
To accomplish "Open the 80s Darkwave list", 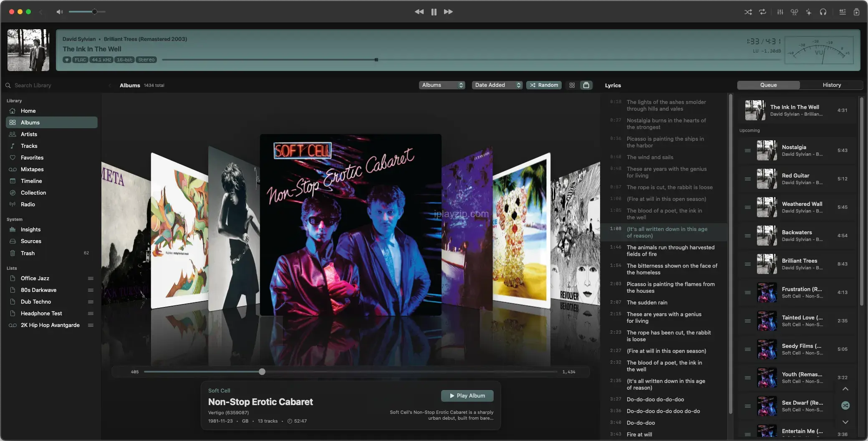I will pyautogui.click(x=52, y=290).
